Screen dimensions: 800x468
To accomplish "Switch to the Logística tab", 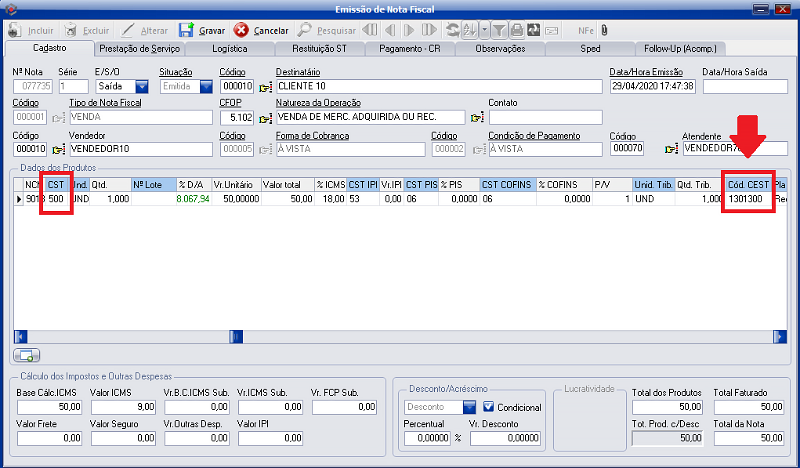I will pyautogui.click(x=230, y=48).
